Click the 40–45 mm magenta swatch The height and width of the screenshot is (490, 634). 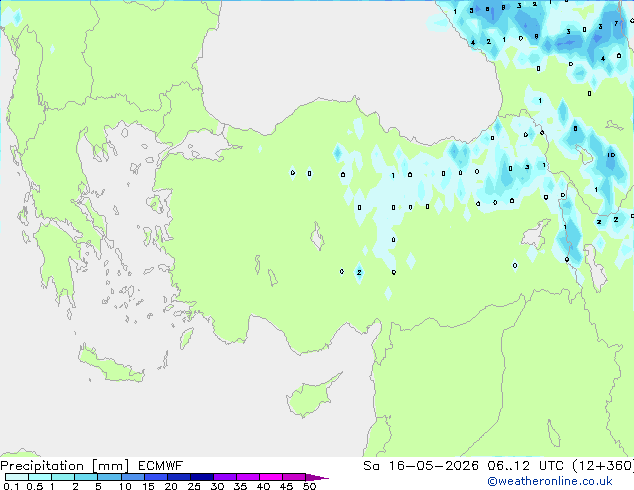(x=271, y=477)
